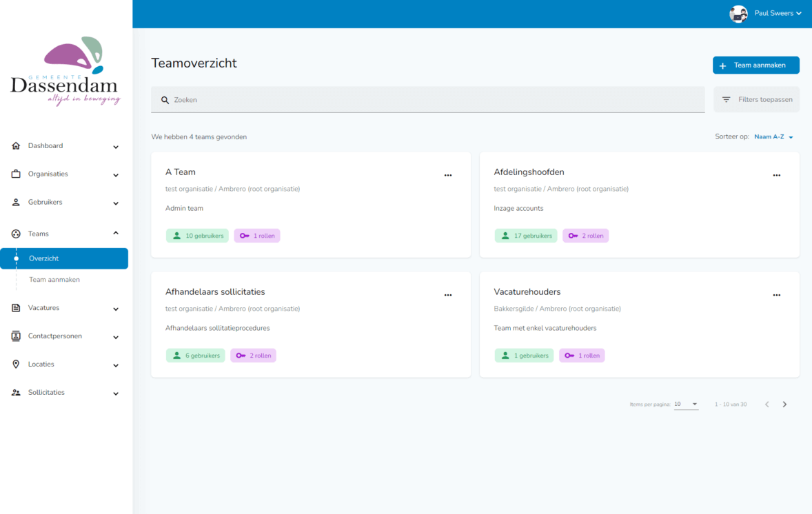This screenshot has height=514, width=812.
Task: Click the Locaties pin icon
Action: [16, 364]
